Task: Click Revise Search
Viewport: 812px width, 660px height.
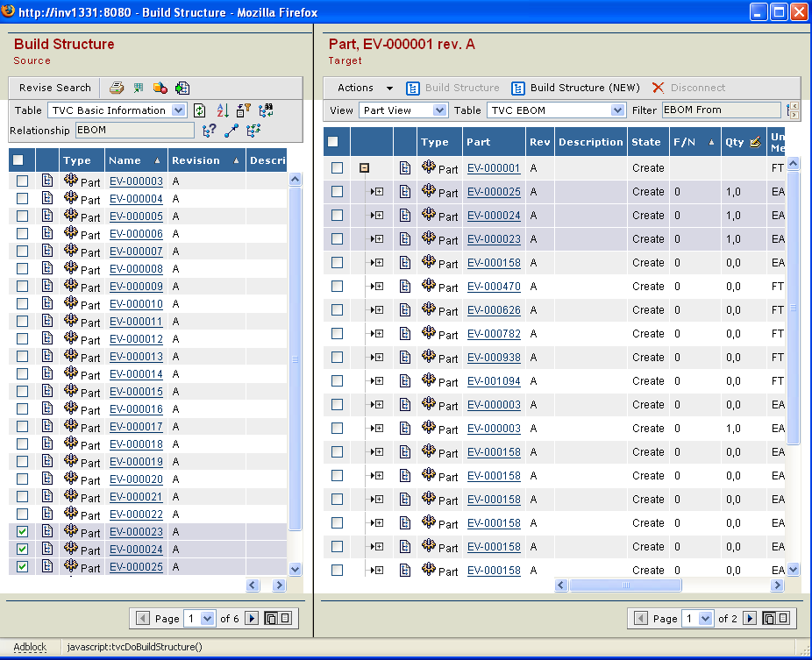Action: [x=55, y=88]
